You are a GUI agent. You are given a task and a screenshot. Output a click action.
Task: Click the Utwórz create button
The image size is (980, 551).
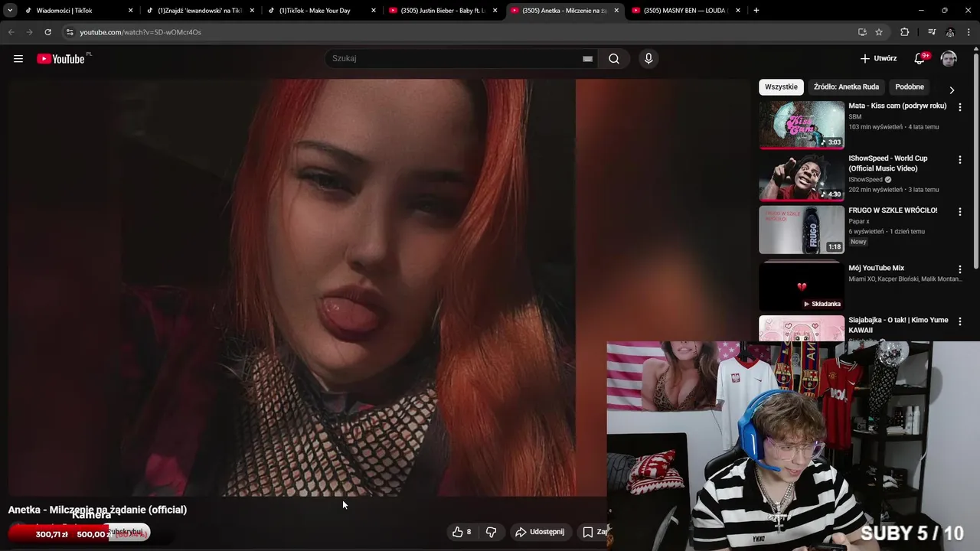pyautogui.click(x=878, y=59)
